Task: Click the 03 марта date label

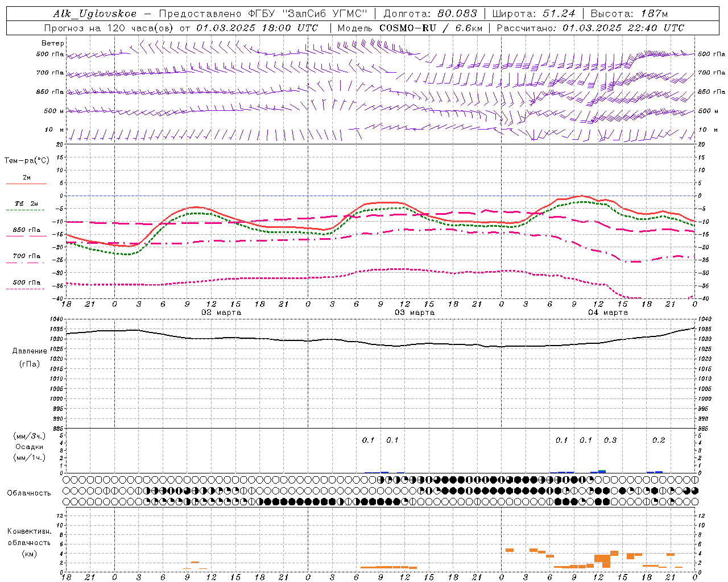Action: (415, 313)
